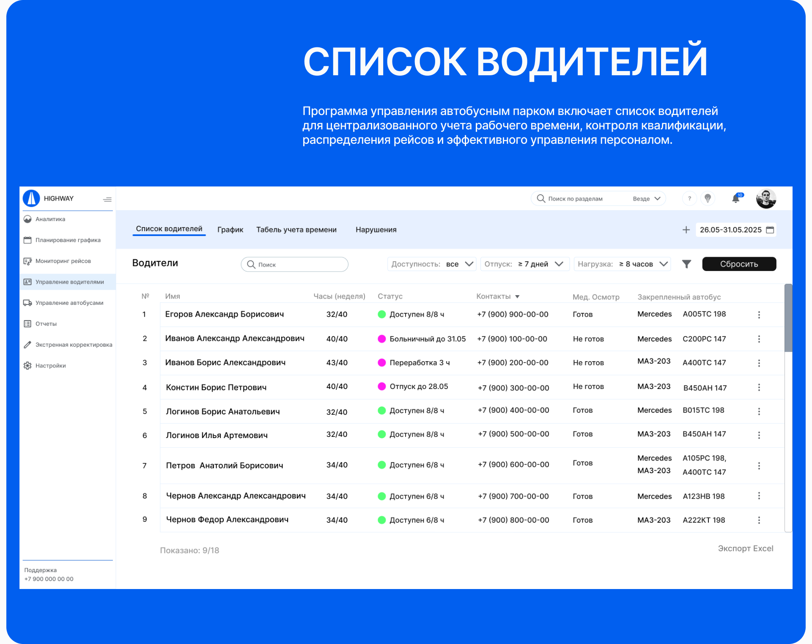Collapse sidebar using hamburger icon
This screenshot has width=812, height=644.
click(x=107, y=199)
